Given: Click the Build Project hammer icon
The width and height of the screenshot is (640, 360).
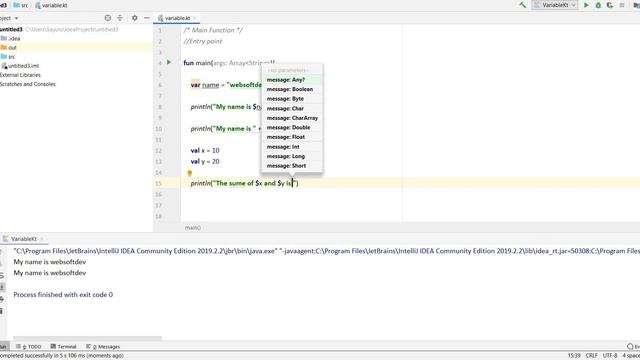Looking at the screenshot, I should pos(522,5).
